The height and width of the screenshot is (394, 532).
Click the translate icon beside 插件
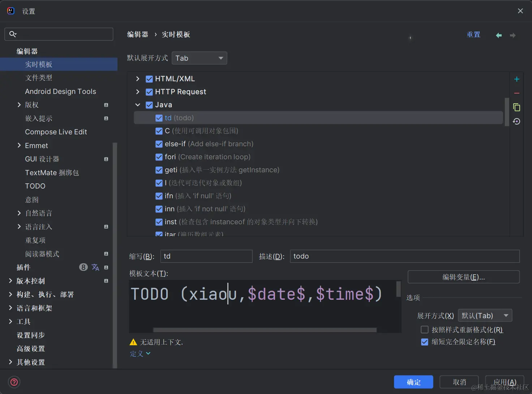[x=95, y=267]
